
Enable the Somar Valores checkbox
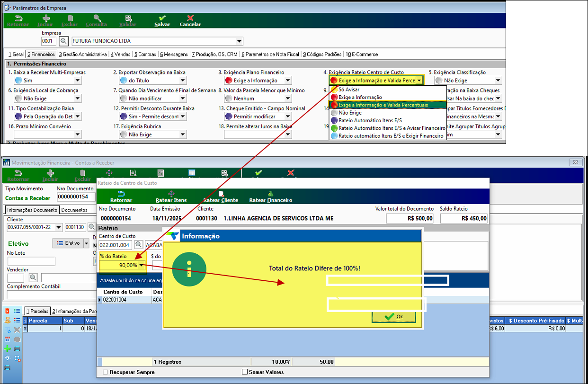[245, 372]
